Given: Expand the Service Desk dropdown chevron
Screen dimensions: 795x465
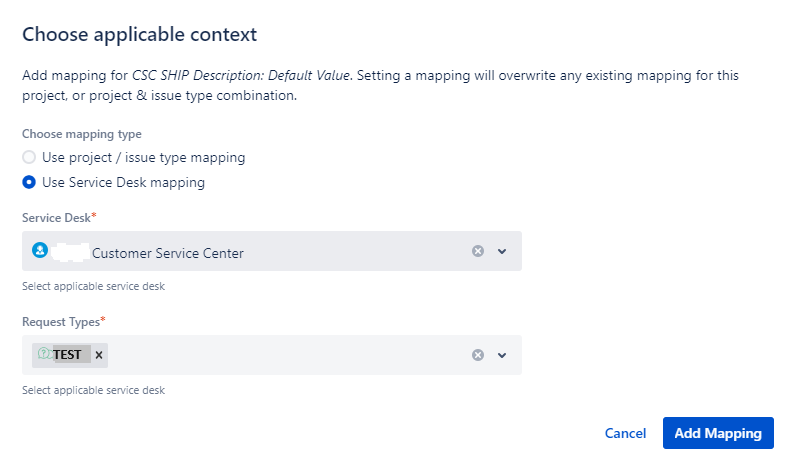Looking at the screenshot, I should pos(502,251).
